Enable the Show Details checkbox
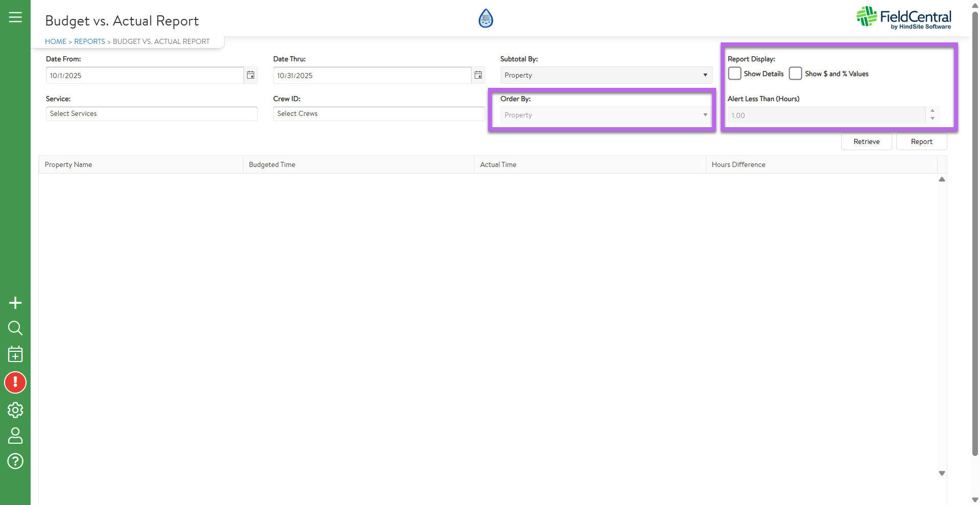The width and height of the screenshot is (980, 505). [x=734, y=74]
